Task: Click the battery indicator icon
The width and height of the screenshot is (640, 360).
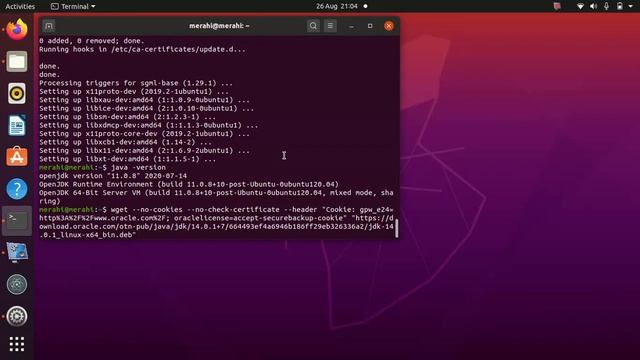Action: coord(620,6)
